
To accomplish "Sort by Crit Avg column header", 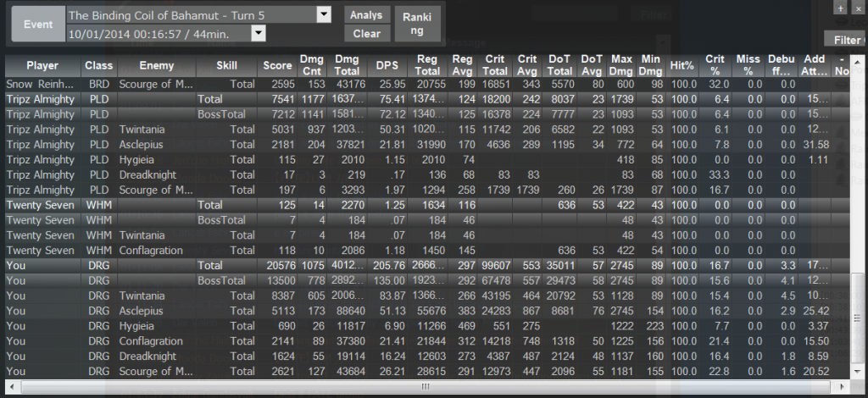I will coord(527,65).
